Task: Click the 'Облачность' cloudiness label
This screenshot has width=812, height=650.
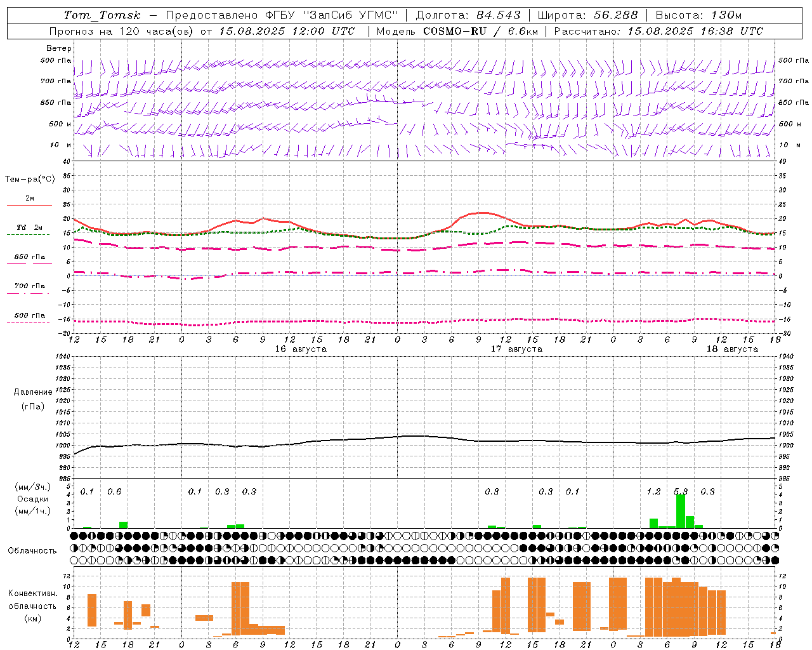Action: pyautogui.click(x=32, y=551)
